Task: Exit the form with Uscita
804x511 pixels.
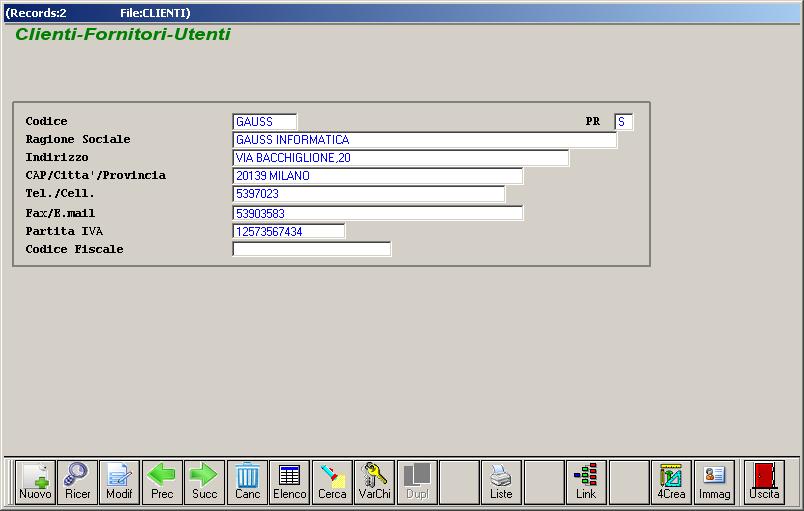Action: [x=764, y=482]
